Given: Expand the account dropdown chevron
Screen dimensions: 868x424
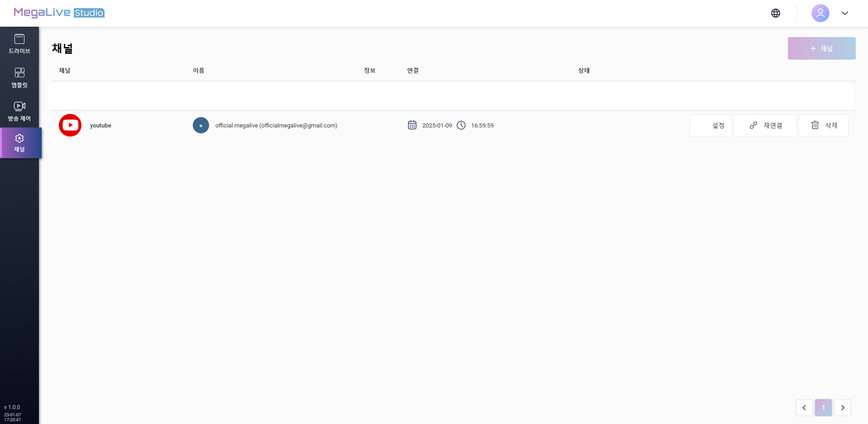Looking at the screenshot, I should point(845,13).
